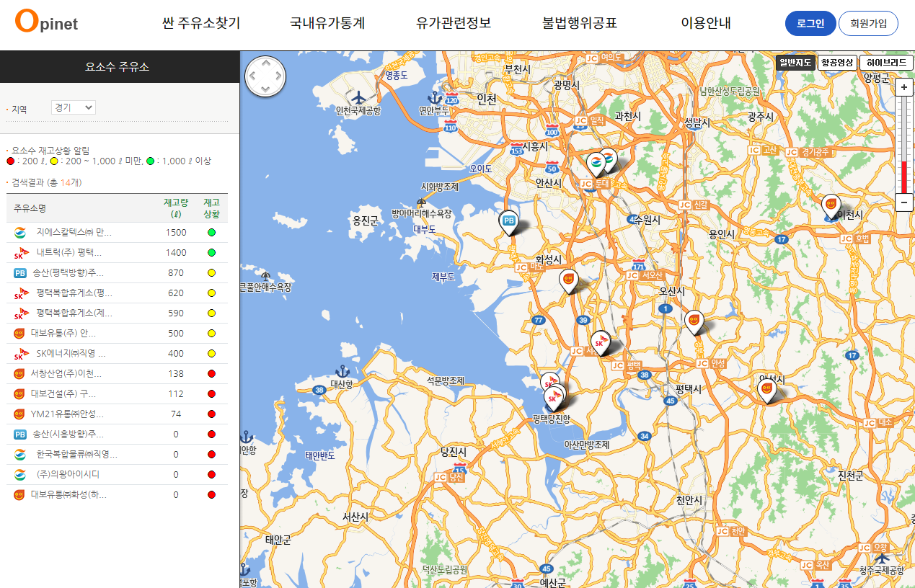Click the GS Caltex icon of 한국복합물류㈜직영 row
Image resolution: width=915 pixels, height=588 pixels.
coord(19,455)
